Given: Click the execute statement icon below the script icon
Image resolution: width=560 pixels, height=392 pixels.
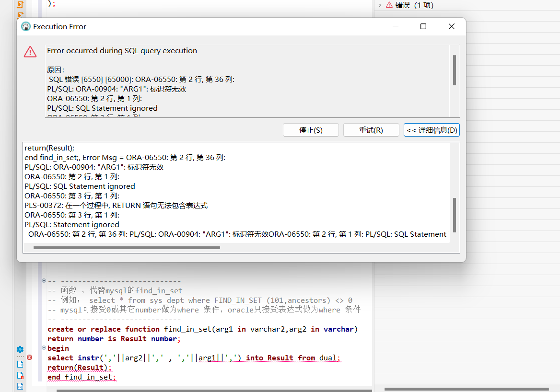Looking at the screenshot, I should [x=20, y=15].
